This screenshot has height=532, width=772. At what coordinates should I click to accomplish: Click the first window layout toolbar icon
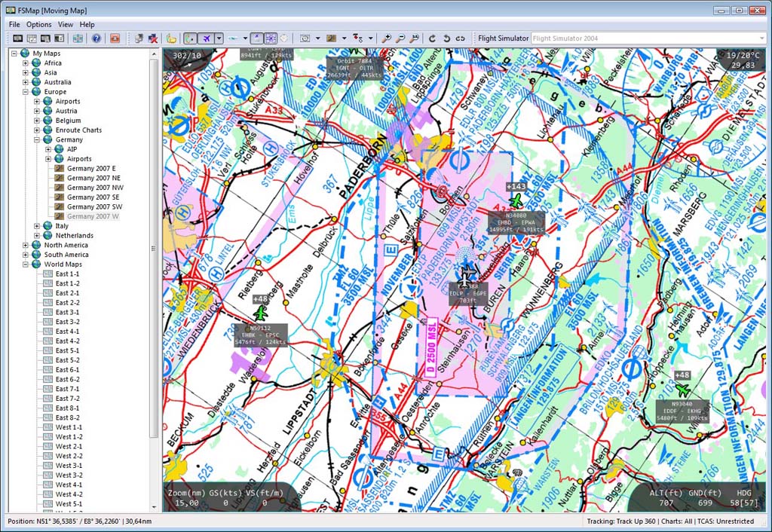[x=18, y=38]
